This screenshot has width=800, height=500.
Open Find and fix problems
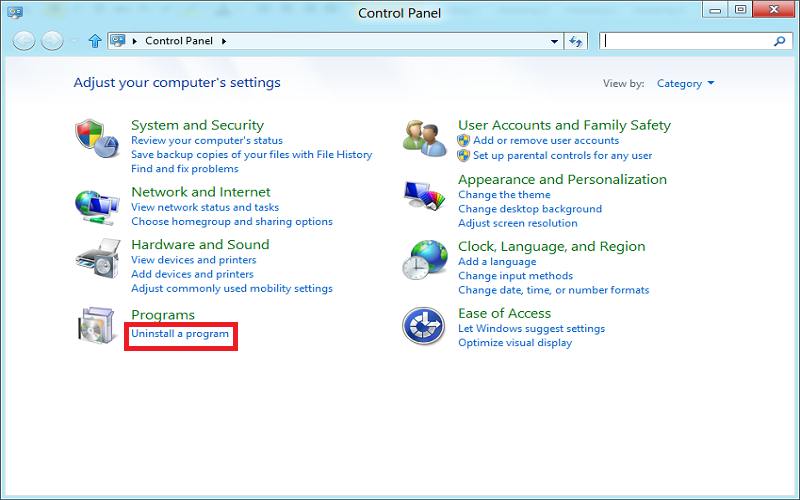tap(185, 168)
